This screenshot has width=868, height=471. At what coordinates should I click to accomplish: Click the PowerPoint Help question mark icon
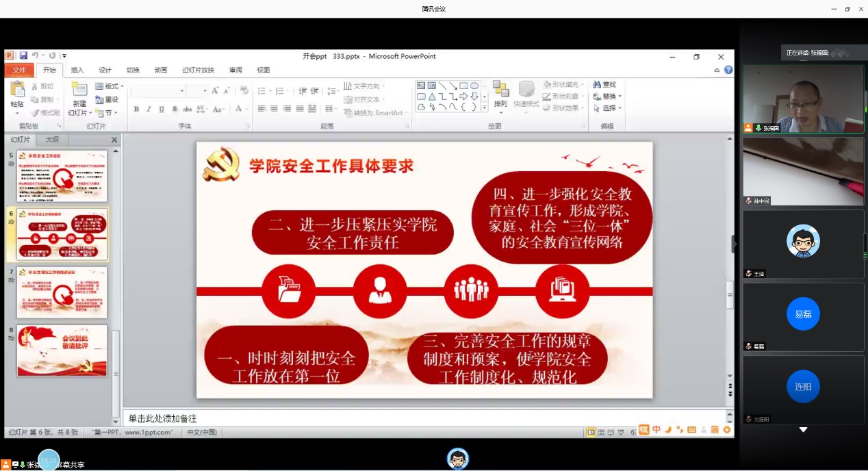(728, 70)
